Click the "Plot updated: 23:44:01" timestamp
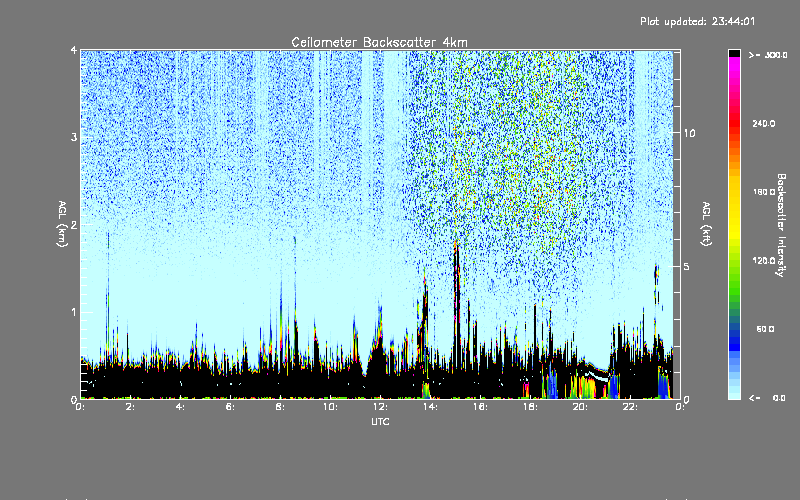The width and height of the screenshot is (800, 500). point(697,21)
